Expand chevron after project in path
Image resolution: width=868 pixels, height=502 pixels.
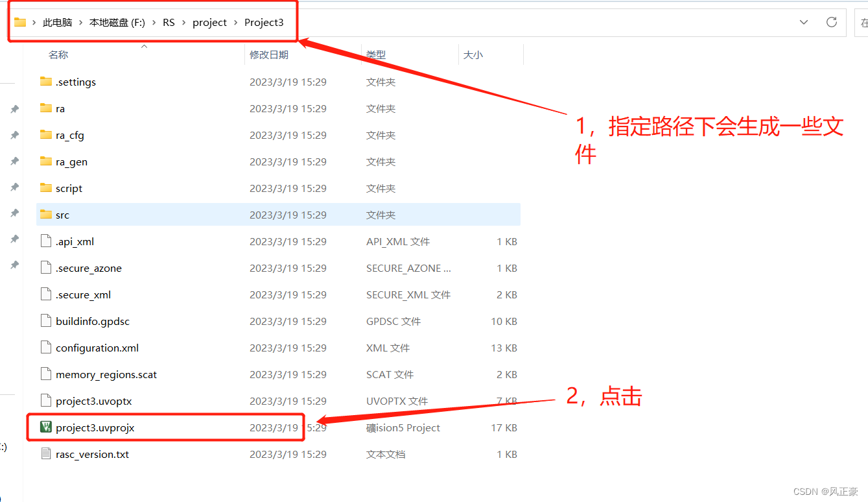tap(236, 23)
